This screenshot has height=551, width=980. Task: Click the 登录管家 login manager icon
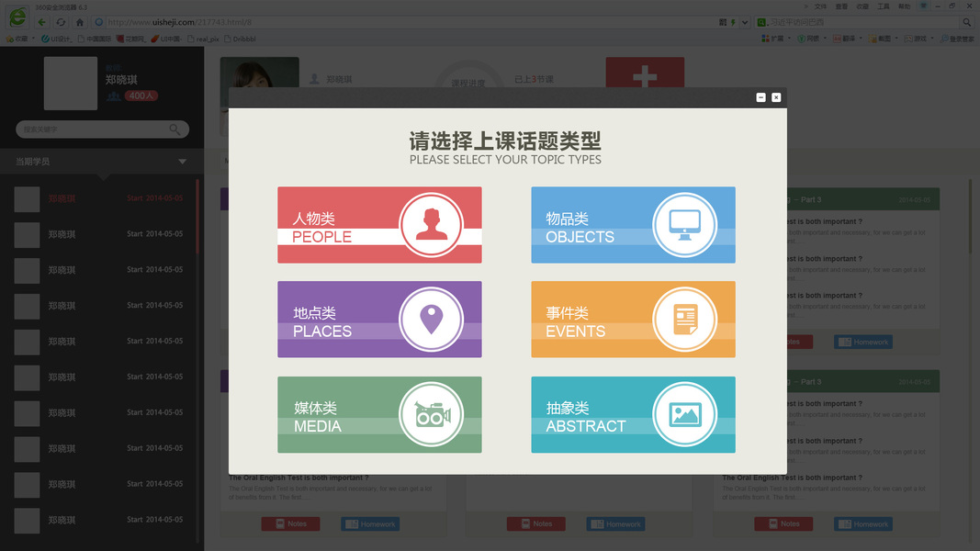[957, 39]
